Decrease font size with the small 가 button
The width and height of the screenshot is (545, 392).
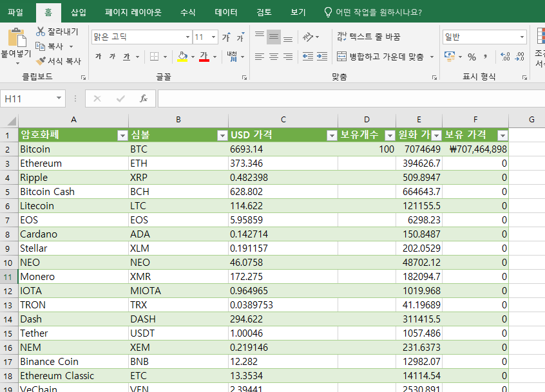(240, 37)
